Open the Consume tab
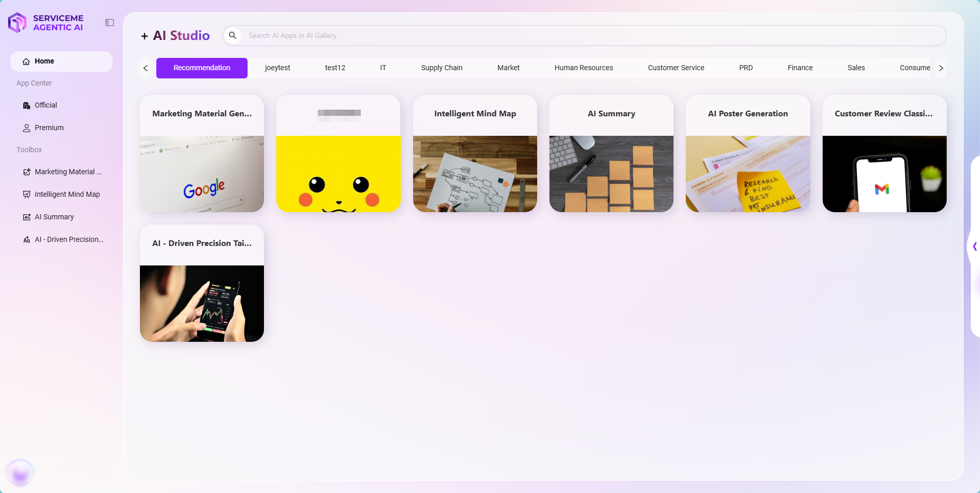This screenshot has height=493, width=980. 915,68
